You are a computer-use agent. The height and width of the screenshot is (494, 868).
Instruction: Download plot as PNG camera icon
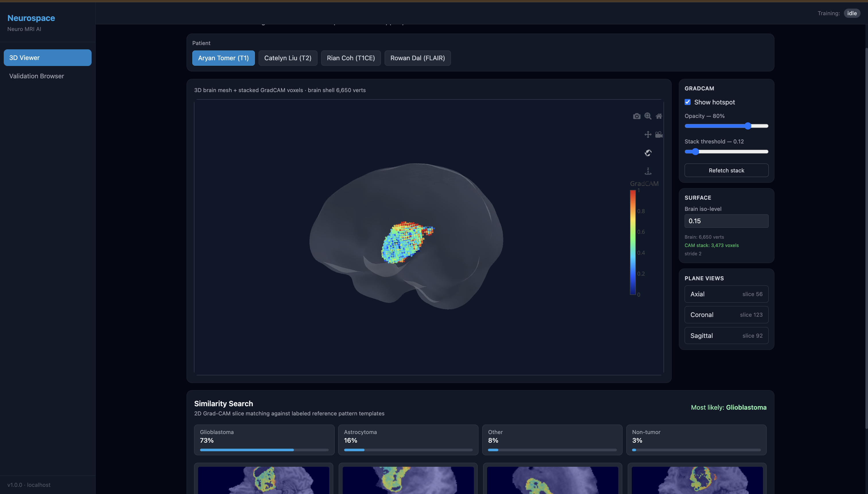(636, 116)
